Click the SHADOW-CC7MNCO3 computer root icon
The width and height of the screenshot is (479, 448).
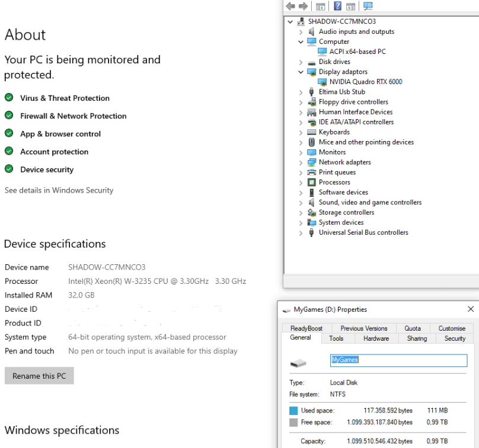(301, 21)
